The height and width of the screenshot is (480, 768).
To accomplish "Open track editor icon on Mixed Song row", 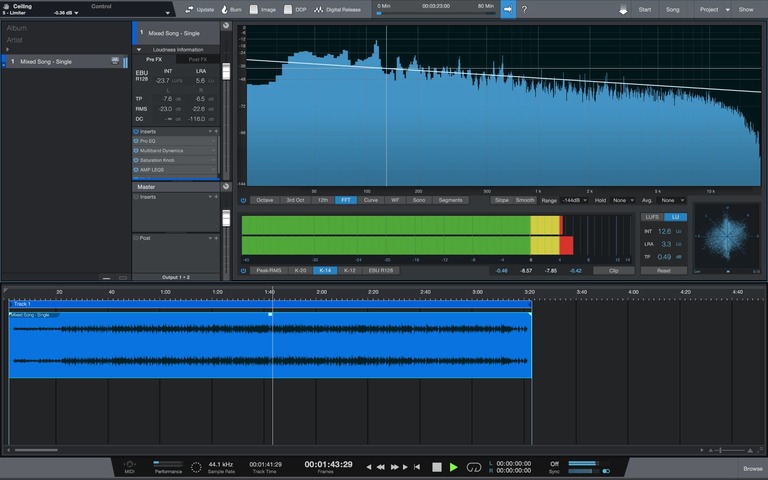I will pos(115,61).
